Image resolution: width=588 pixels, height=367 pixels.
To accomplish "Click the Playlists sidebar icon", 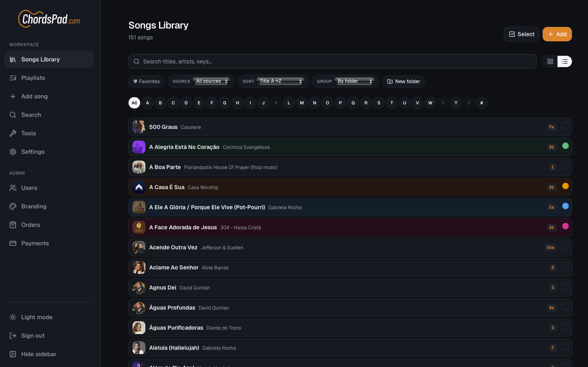I will pos(13,78).
